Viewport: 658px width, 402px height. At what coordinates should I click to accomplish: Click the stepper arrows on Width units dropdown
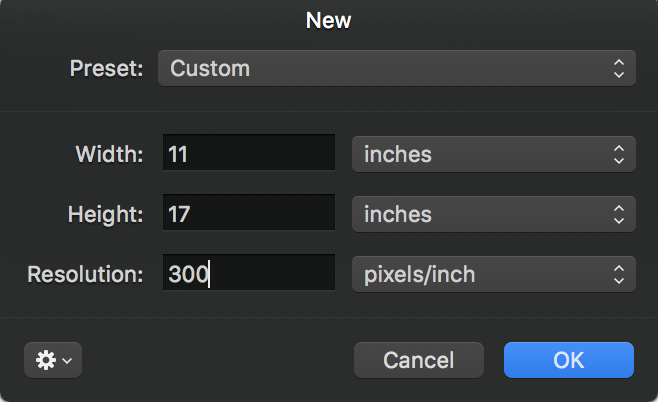(x=619, y=154)
